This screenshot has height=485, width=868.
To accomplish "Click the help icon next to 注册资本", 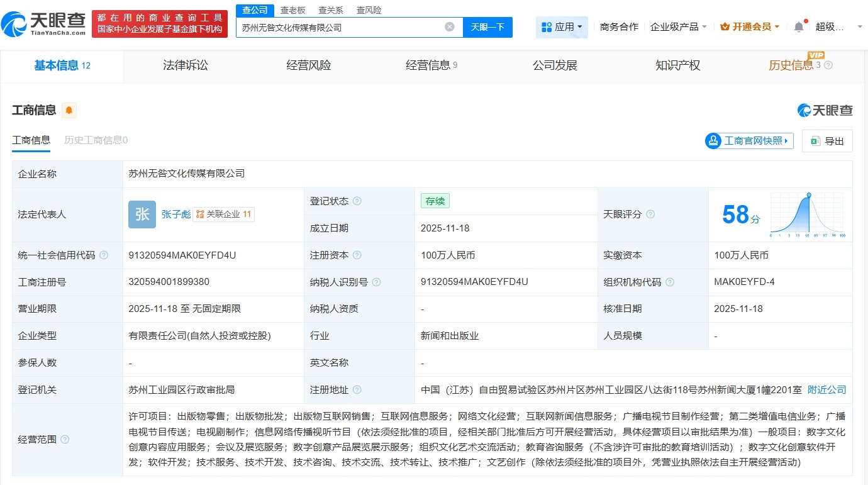I will [x=358, y=255].
